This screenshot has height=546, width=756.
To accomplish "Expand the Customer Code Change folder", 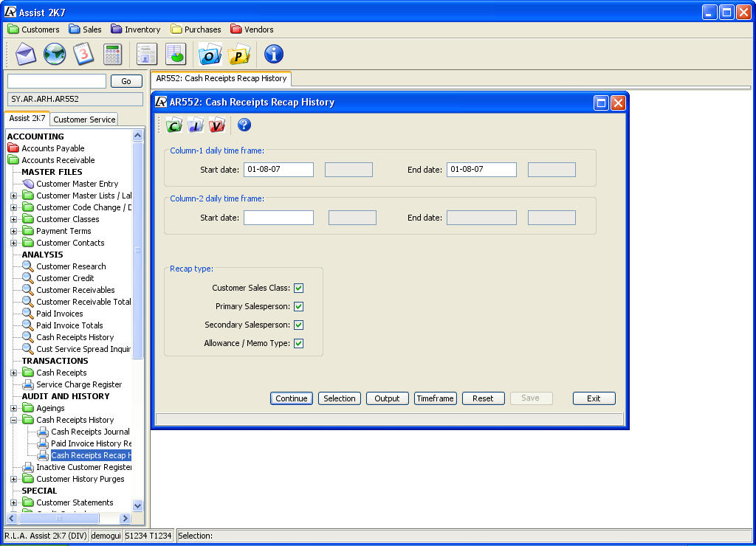I will (x=13, y=208).
